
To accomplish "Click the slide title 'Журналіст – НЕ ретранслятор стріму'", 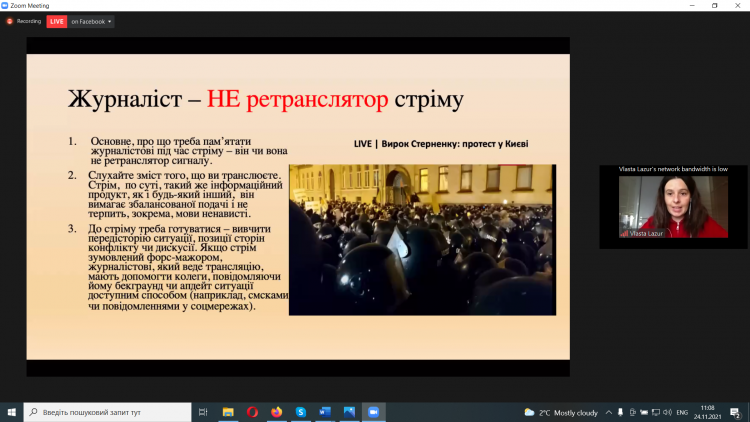I will pos(266,100).
